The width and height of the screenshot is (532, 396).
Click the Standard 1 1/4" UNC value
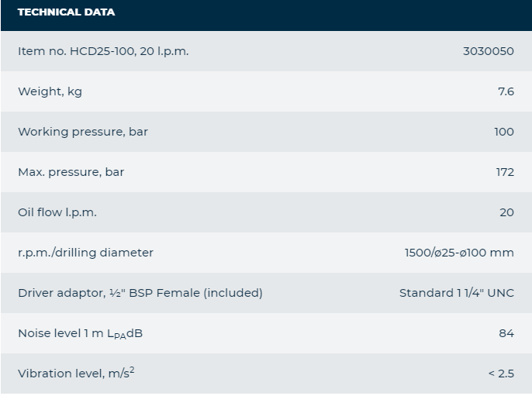[x=456, y=293]
